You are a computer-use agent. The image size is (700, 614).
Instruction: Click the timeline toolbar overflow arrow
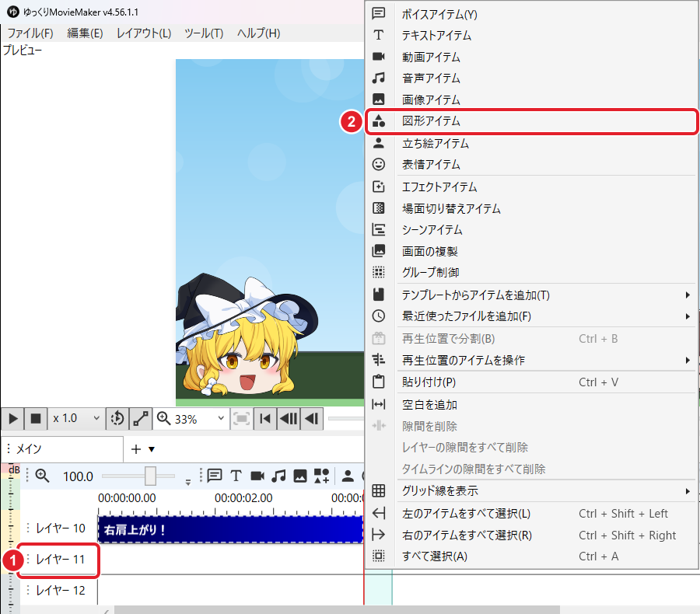click(x=188, y=482)
